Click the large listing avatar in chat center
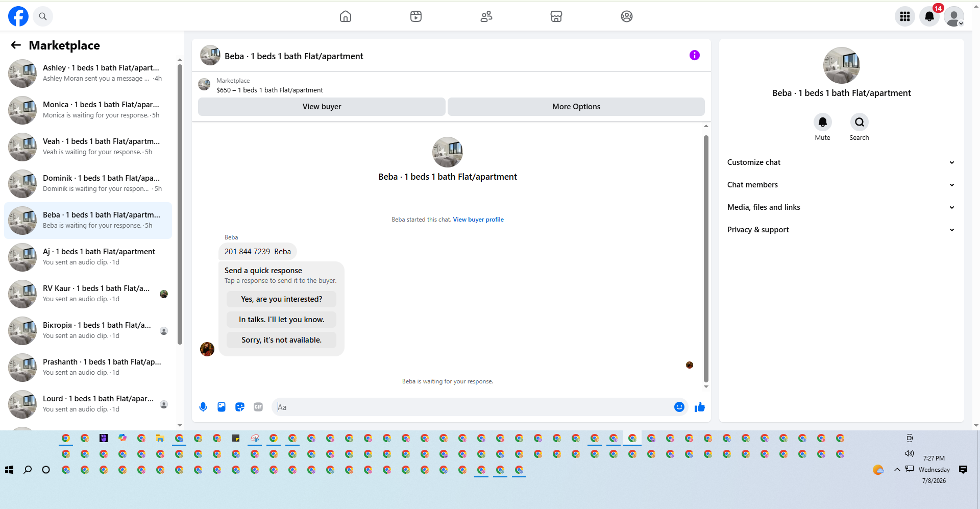The height and width of the screenshot is (509, 980). pos(448,152)
